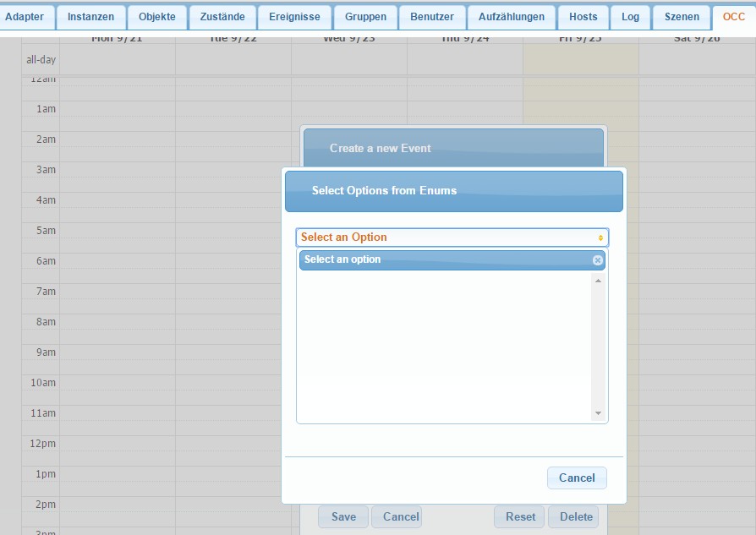Close the Select an option list header
The width and height of the screenshot is (756, 535).
(x=597, y=260)
